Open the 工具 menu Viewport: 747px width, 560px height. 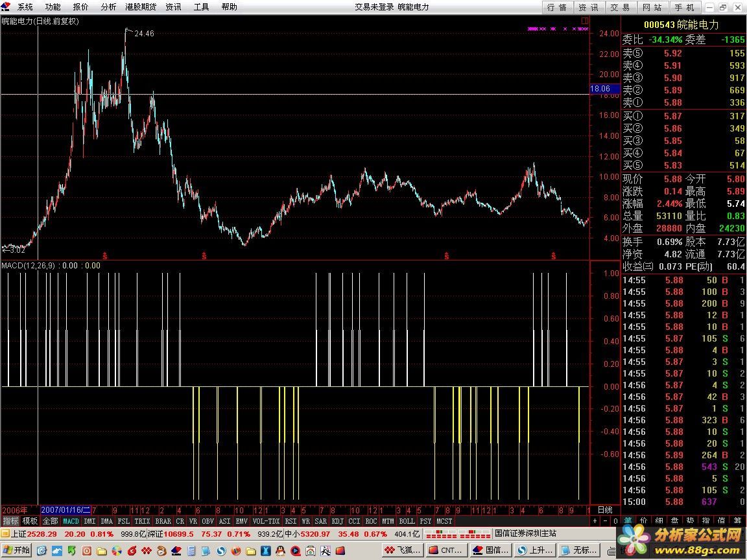tap(202, 6)
